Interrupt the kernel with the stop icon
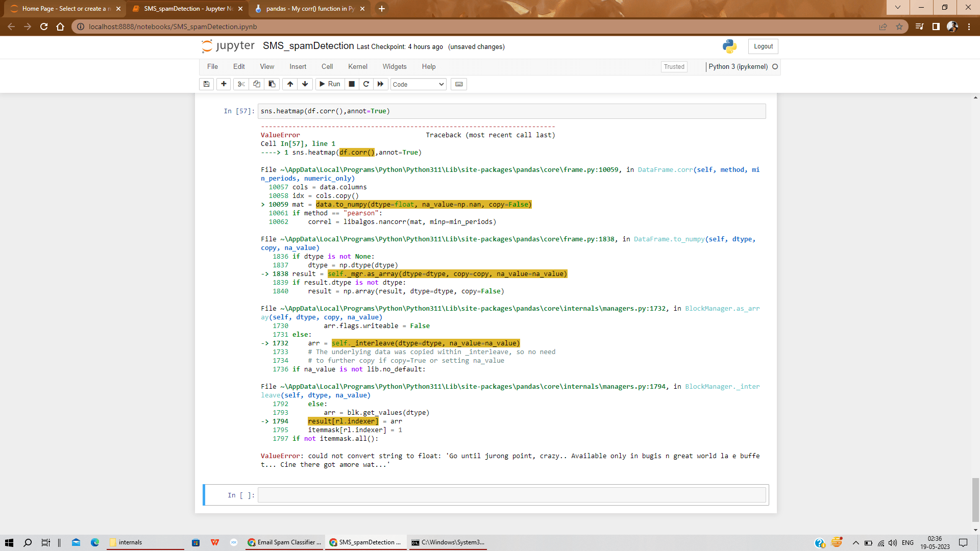Screen dimensions: 980x551 click(x=351, y=84)
